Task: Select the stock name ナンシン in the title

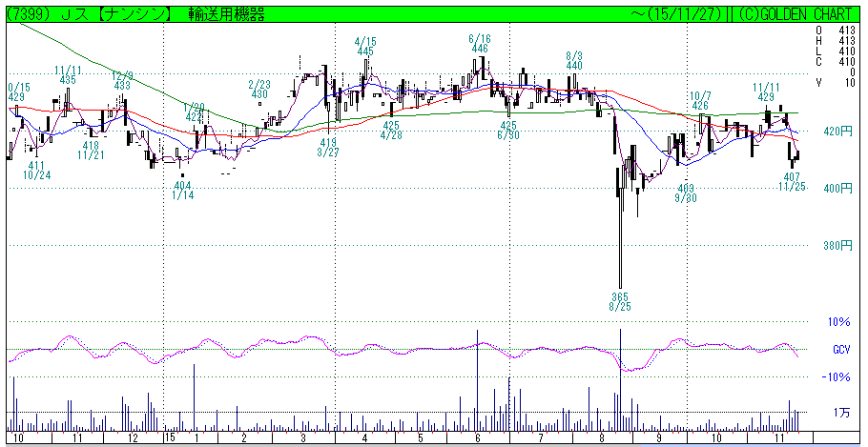Action: point(136,15)
